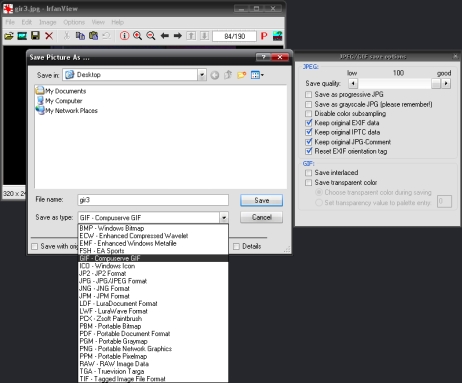462x383 pixels.
Task: Enable GIF Save interlaced checkbox
Action: click(x=309, y=173)
